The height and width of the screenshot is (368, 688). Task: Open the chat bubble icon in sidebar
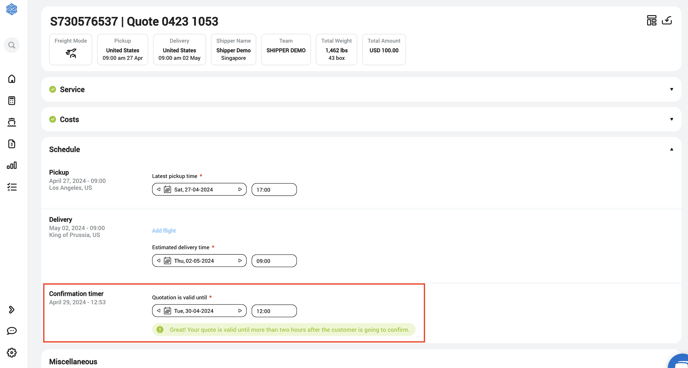tap(12, 331)
